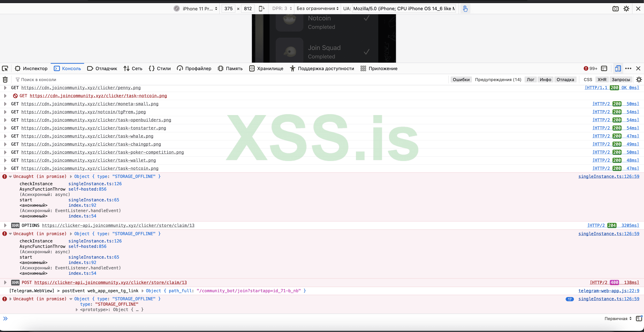Viewport: 644px width, 332px height.
Task: Click the responsive design mode icon
Action: pyautogui.click(x=618, y=69)
